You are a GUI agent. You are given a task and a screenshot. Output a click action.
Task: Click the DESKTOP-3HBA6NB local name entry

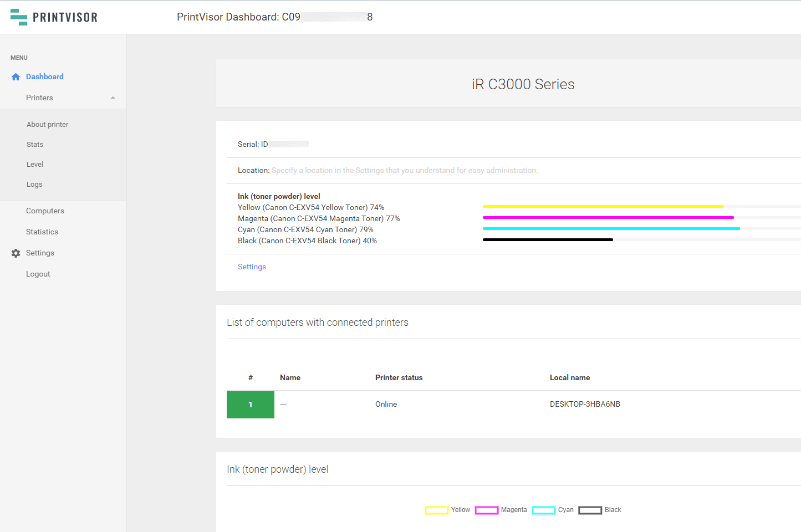[585, 405]
